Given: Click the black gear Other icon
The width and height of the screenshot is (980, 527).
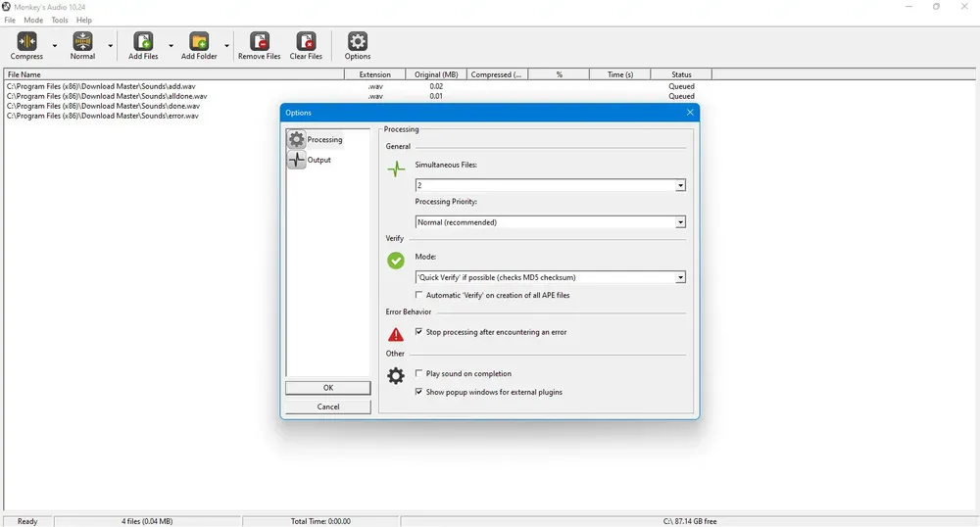Looking at the screenshot, I should point(396,375).
